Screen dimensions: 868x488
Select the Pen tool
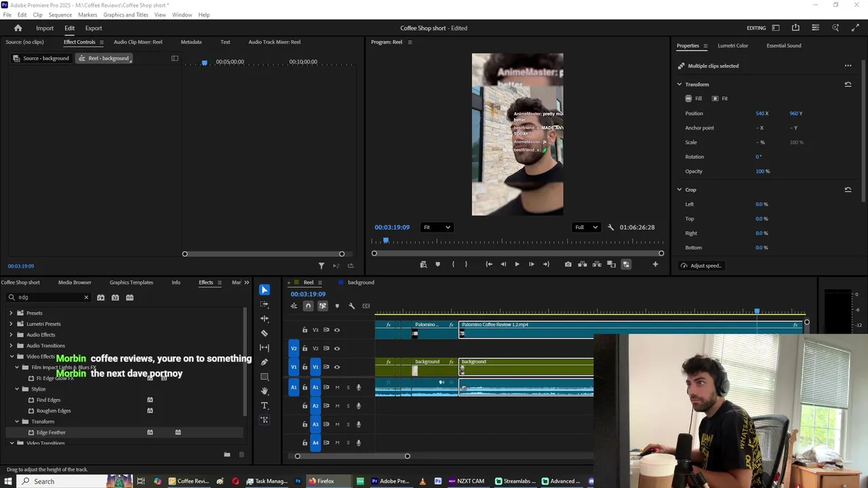pyautogui.click(x=264, y=362)
